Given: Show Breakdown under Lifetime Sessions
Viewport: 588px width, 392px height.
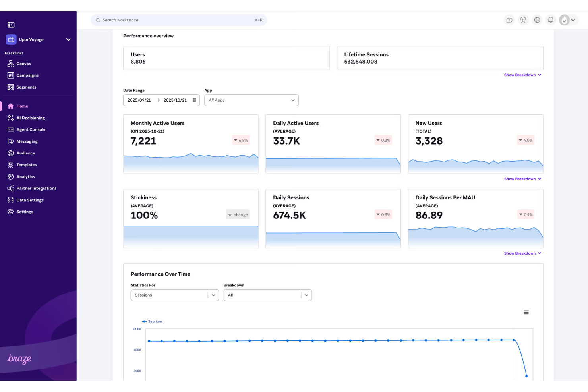Looking at the screenshot, I should [522, 75].
